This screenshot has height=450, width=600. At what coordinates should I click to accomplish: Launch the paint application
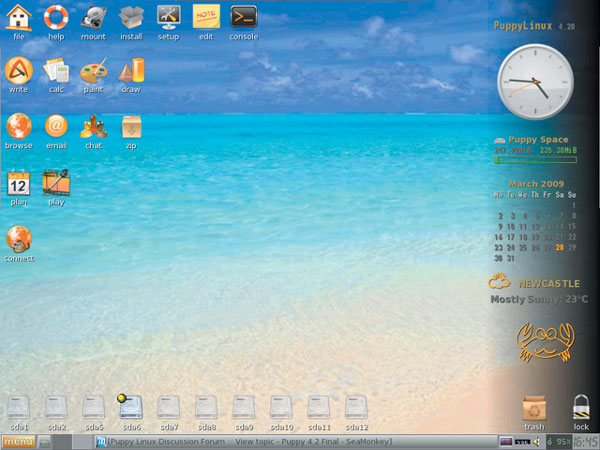[x=93, y=72]
